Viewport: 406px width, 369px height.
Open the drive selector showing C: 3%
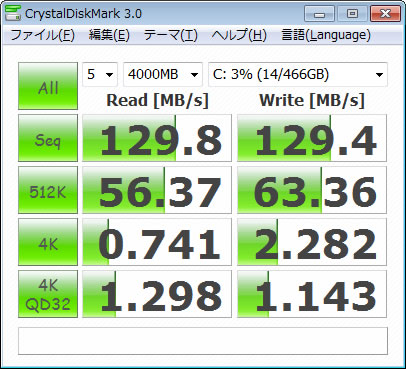pos(298,74)
